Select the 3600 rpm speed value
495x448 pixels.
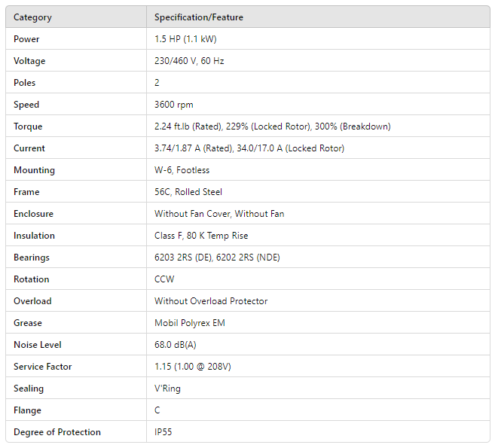click(174, 105)
